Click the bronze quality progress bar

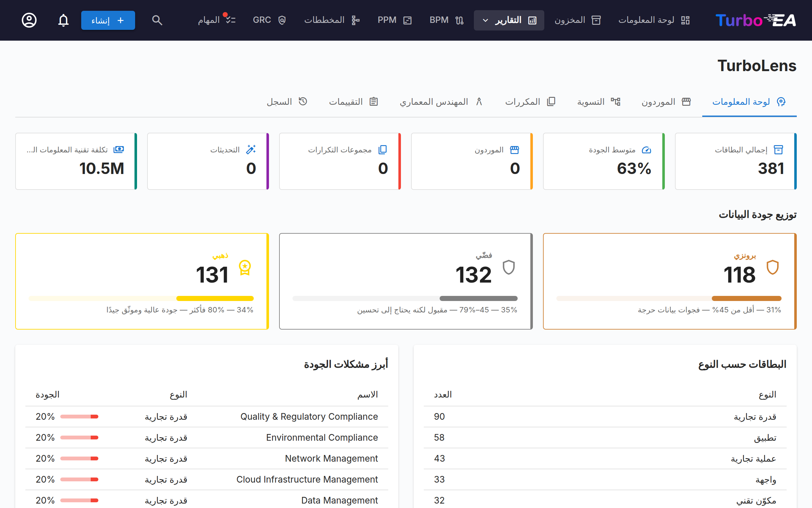[x=669, y=298]
